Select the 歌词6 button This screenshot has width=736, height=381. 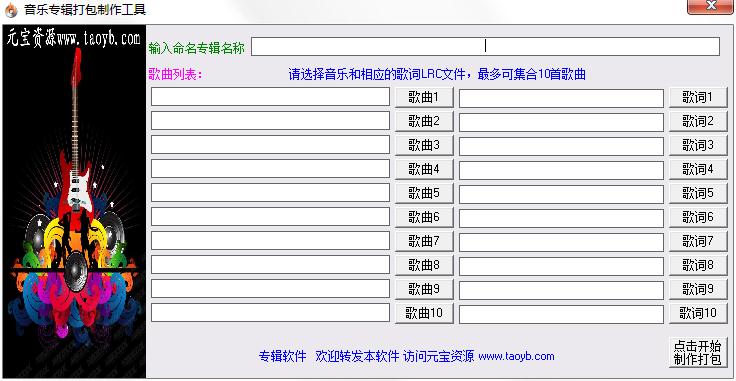click(698, 217)
